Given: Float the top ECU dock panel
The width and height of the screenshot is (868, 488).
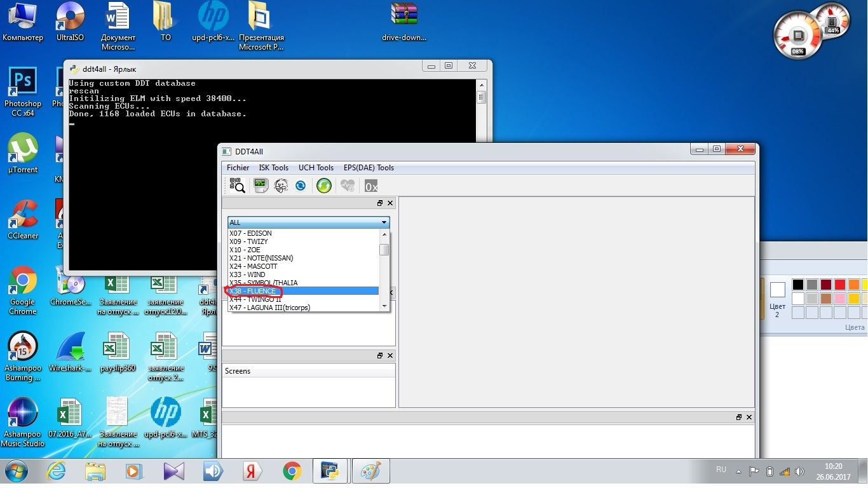Looking at the screenshot, I should 380,203.
